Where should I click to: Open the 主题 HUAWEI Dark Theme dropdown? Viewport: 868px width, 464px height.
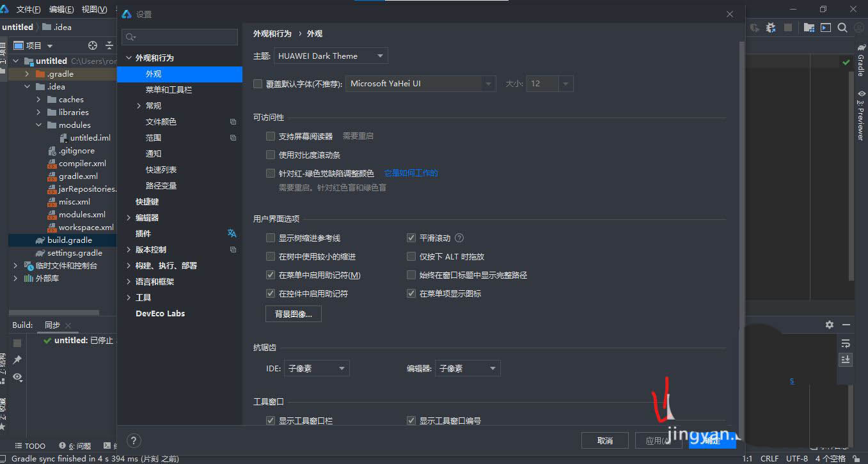click(x=331, y=56)
